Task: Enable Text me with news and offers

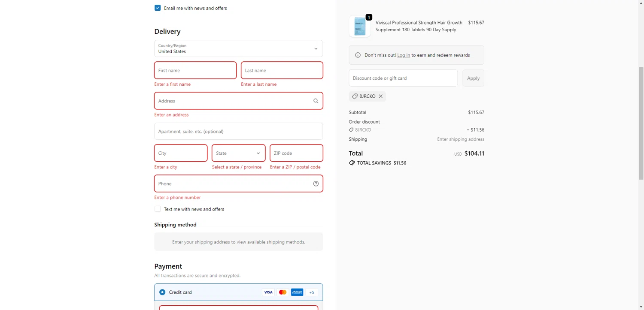Action: click(x=158, y=209)
